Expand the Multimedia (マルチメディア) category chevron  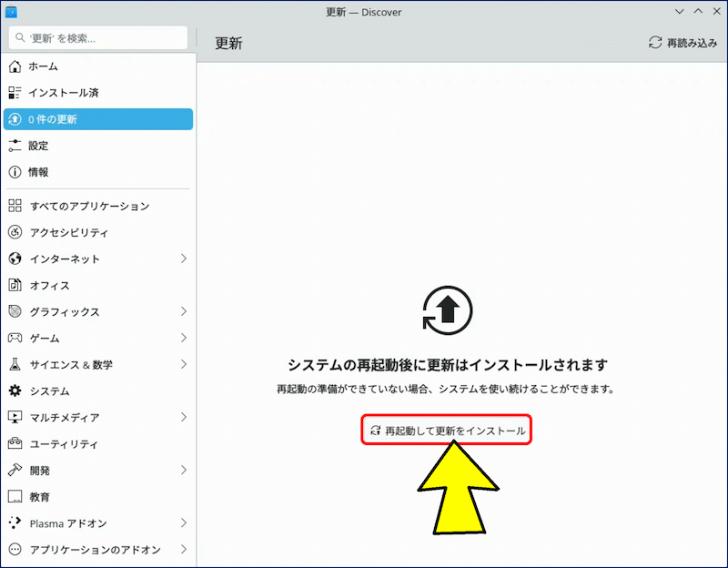183,418
